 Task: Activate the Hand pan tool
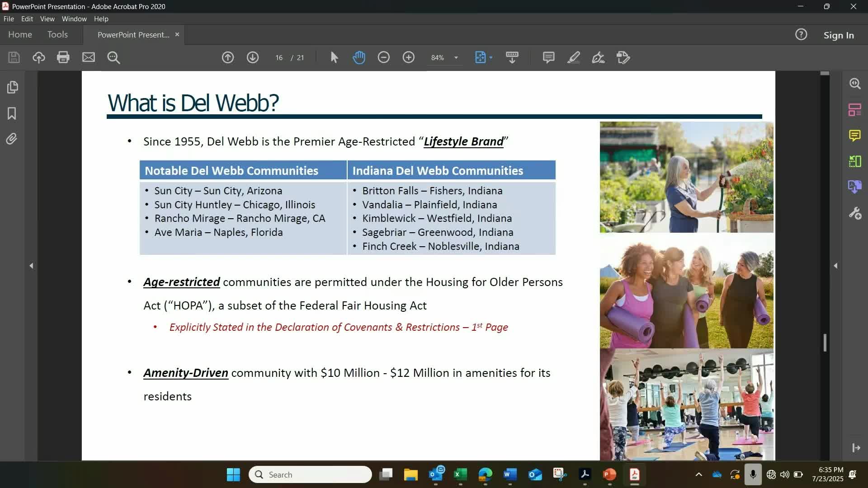pos(359,57)
